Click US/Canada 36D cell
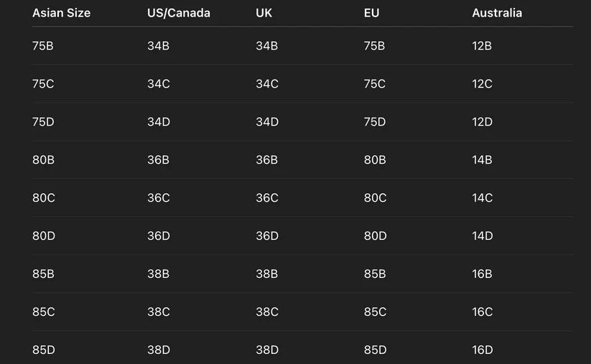The width and height of the screenshot is (591, 364). (x=159, y=236)
